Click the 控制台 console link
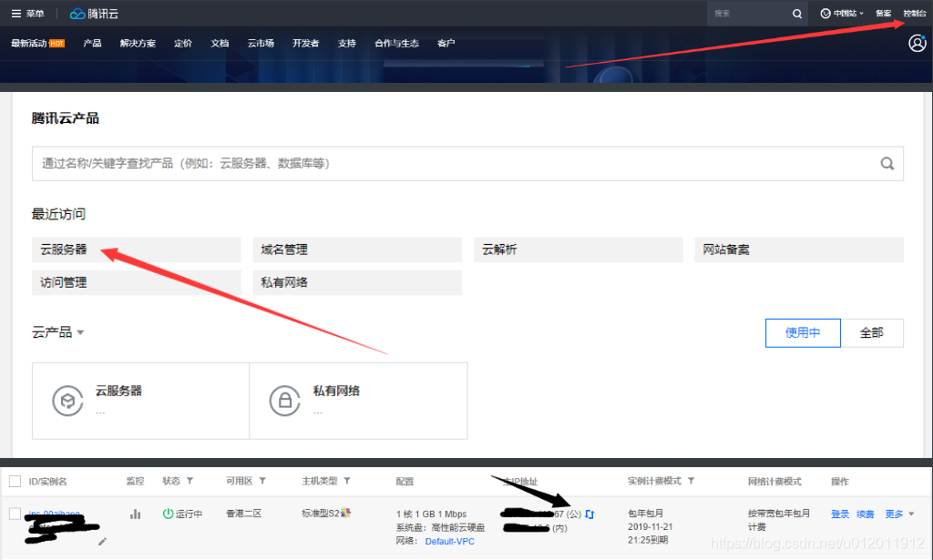The height and width of the screenshot is (560, 933). coord(915,14)
